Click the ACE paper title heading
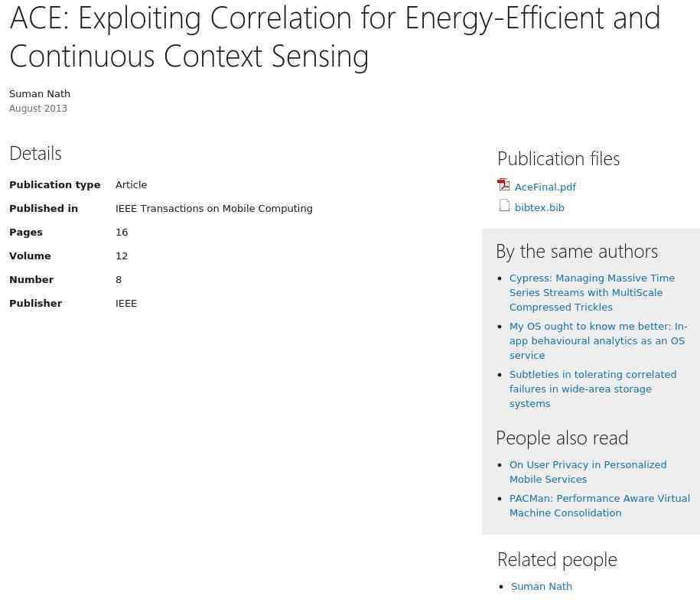The height and width of the screenshot is (612, 700). 334,37
